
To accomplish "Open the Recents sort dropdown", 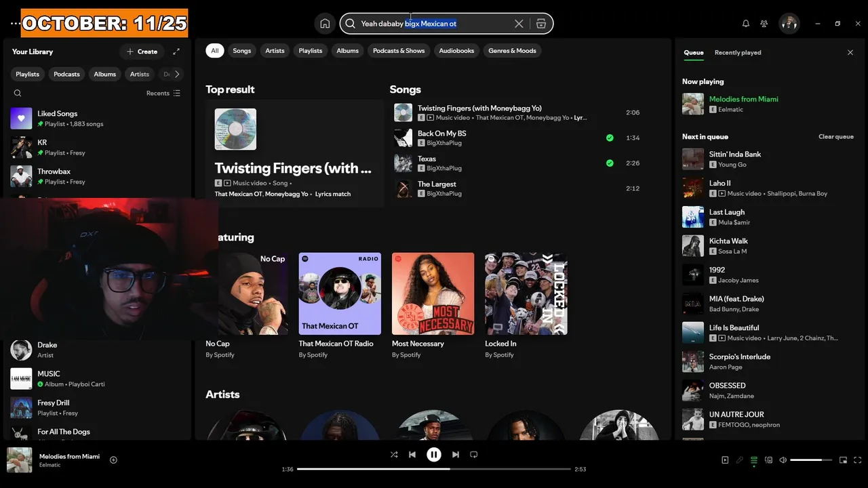I will tap(163, 94).
